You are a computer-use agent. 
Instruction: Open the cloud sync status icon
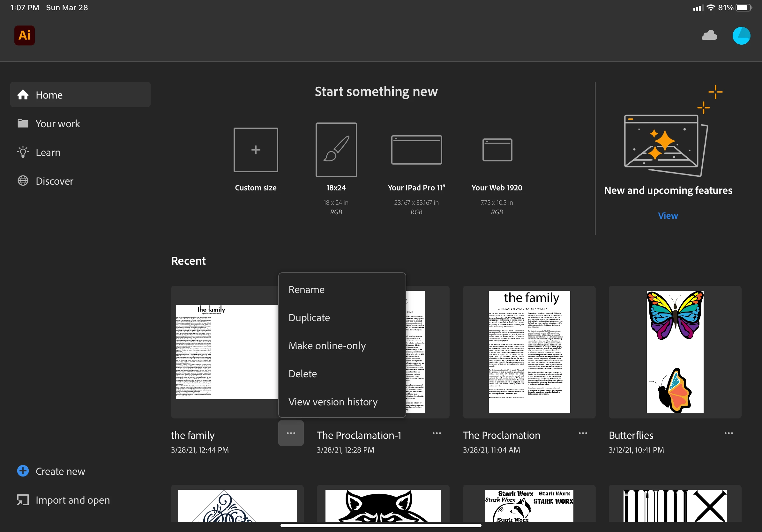pyautogui.click(x=709, y=35)
